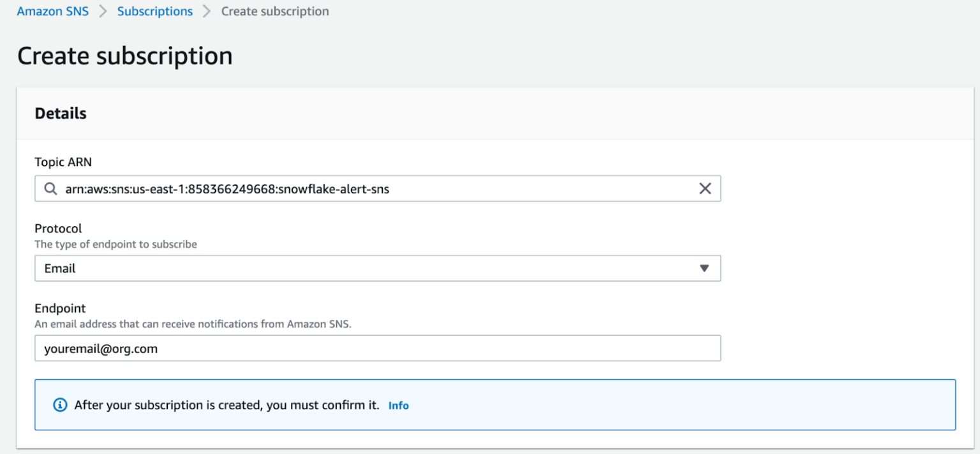Click the blue info circle in the banner
Image resolution: width=980 pixels, height=454 pixels.
point(59,405)
